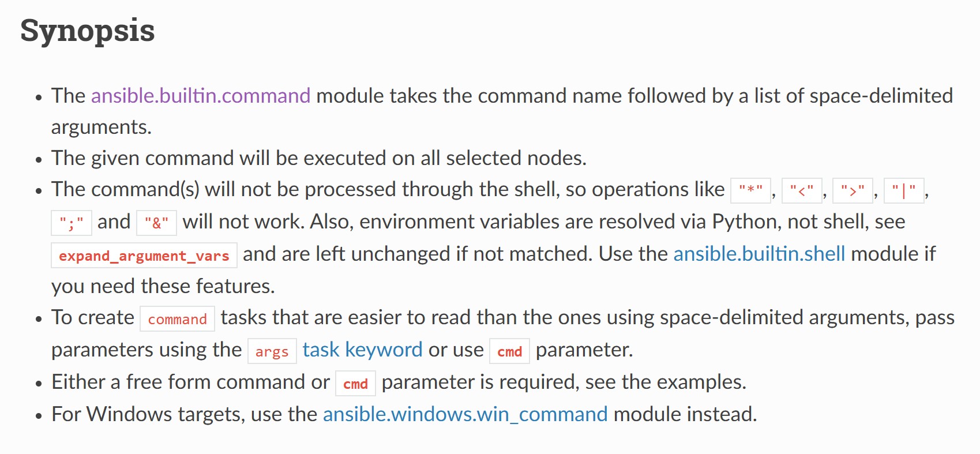Click the text "you need these features."
This screenshot has height=454, width=980.
click(163, 286)
